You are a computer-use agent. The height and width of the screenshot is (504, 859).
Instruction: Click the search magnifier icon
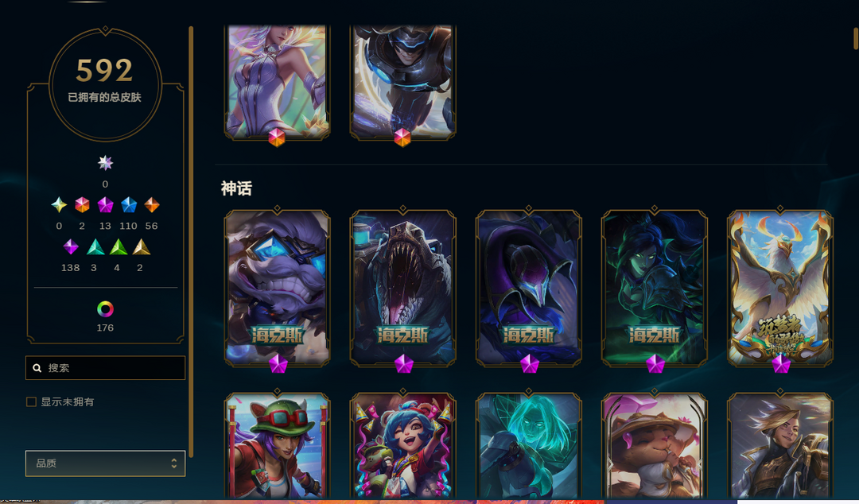pos(37,368)
